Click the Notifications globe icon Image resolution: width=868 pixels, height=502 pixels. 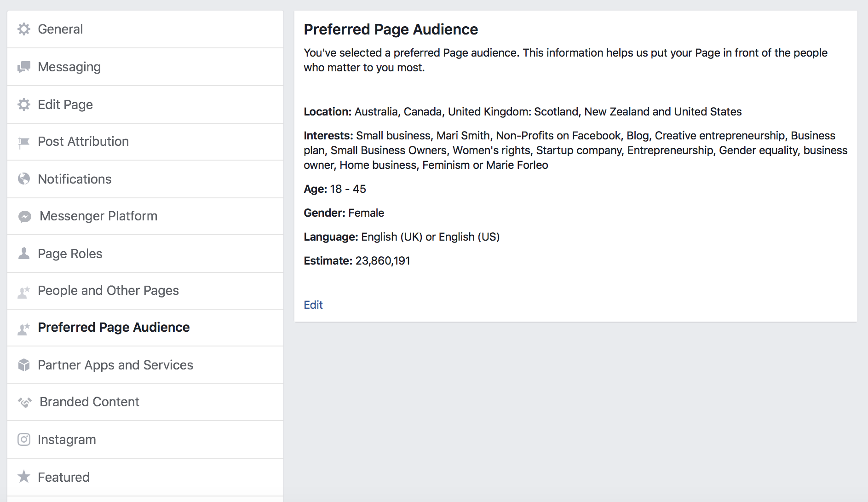pos(24,179)
